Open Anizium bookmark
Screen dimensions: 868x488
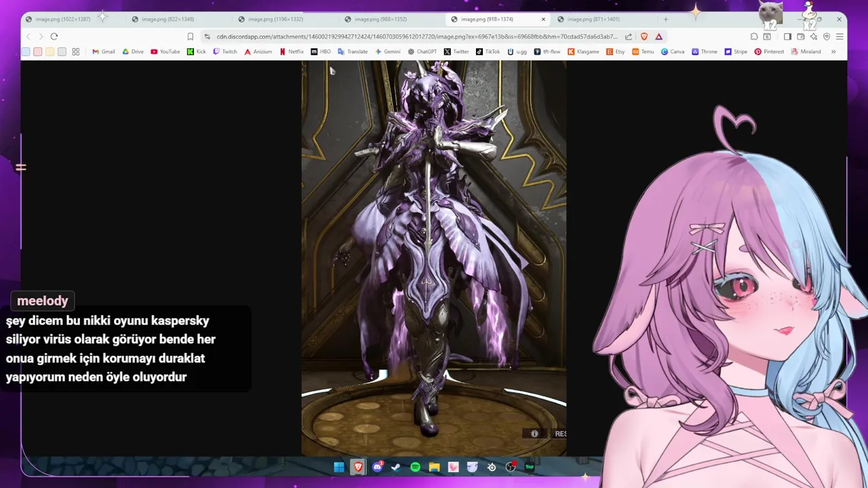click(x=258, y=52)
